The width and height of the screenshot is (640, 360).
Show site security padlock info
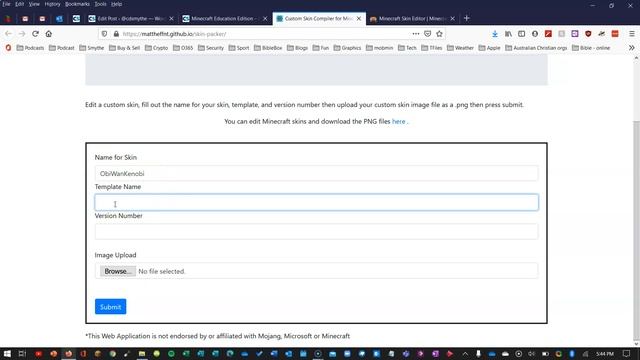coord(116,34)
